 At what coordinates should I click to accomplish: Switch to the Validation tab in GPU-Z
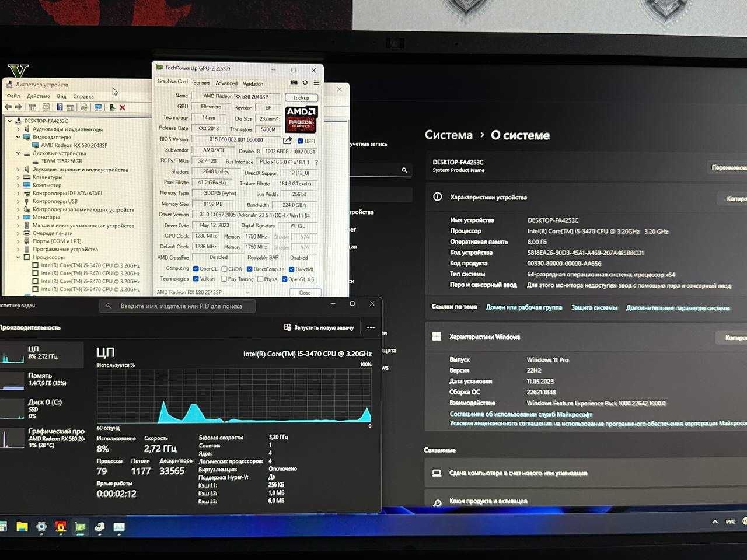(x=253, y=83)
